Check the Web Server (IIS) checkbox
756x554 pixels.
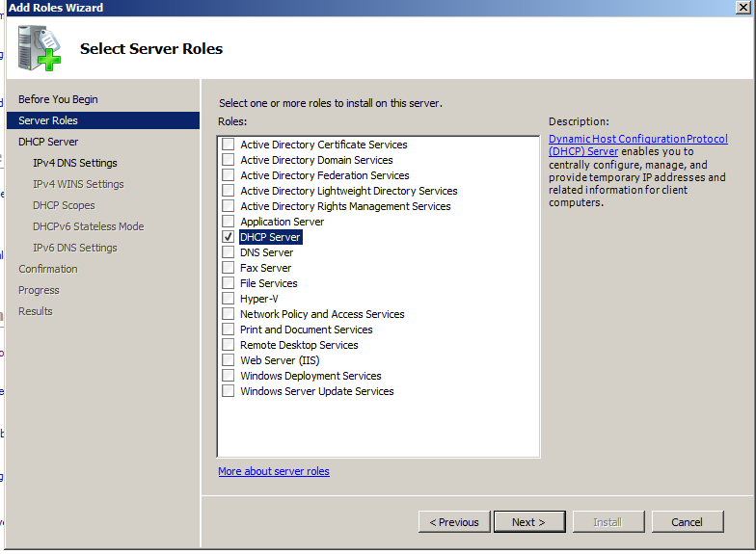pyautogui.click(x=228, y=360)
